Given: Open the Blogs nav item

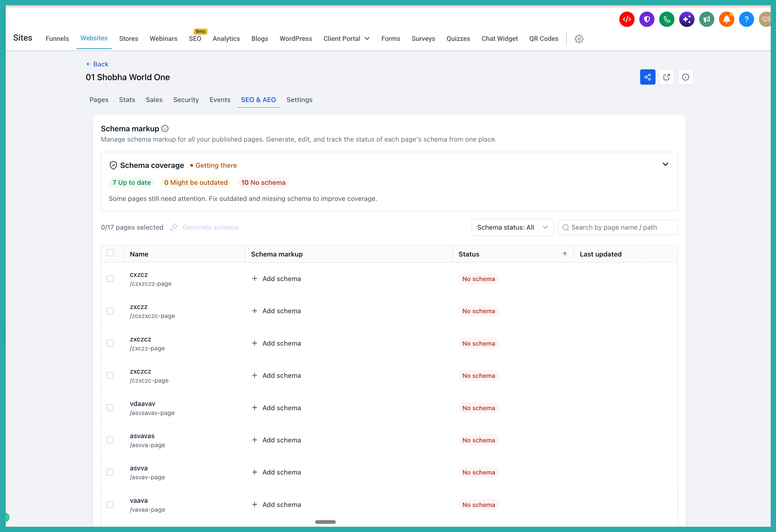Looking at the screenshot, I should tap(260, 39).
